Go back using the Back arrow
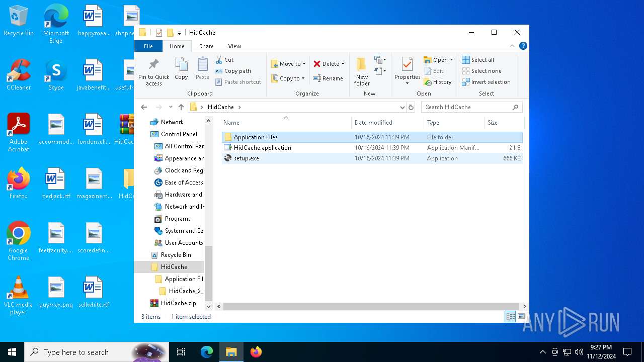Image resolution: width=644 pixels, height=362 pixels. (144, 107)
